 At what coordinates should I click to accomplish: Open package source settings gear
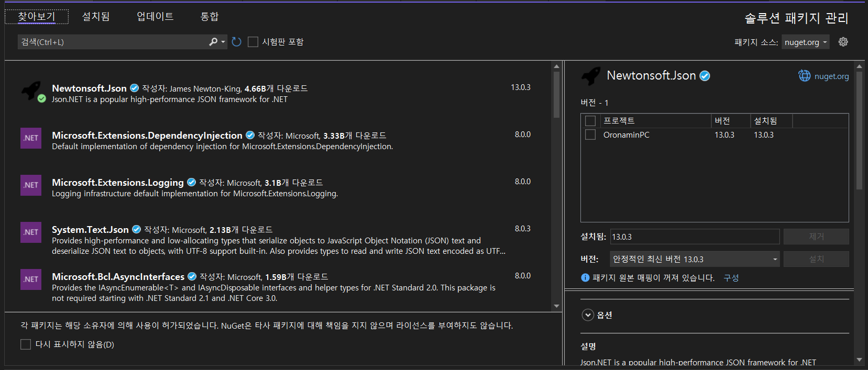(843, 42)
